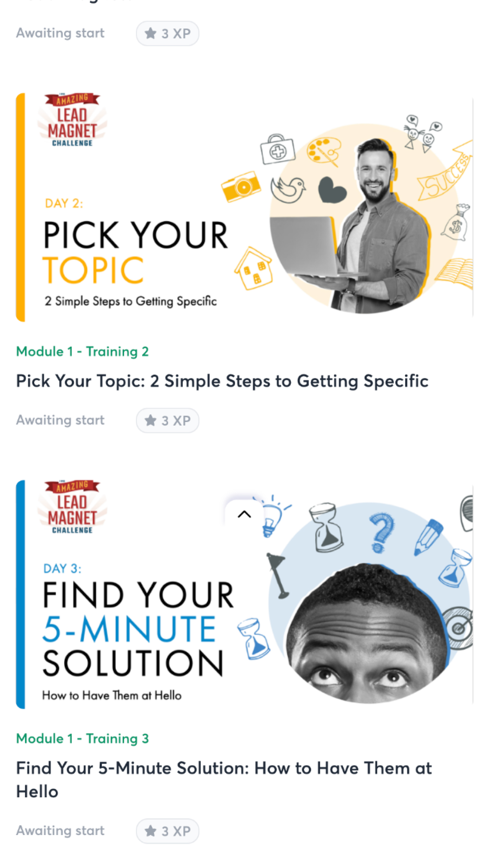Image resolution: width=488 pixels, height=868 pixels.
Task: Click the blue accent bar on Day 3 card
Action: pyautogui.click(x=20, y=594)
